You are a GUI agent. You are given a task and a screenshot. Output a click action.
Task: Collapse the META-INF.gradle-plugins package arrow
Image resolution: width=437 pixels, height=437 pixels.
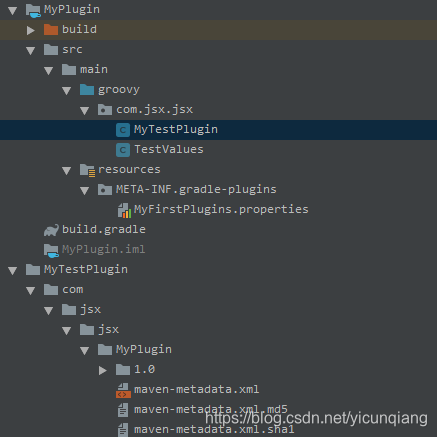[85, 190]
